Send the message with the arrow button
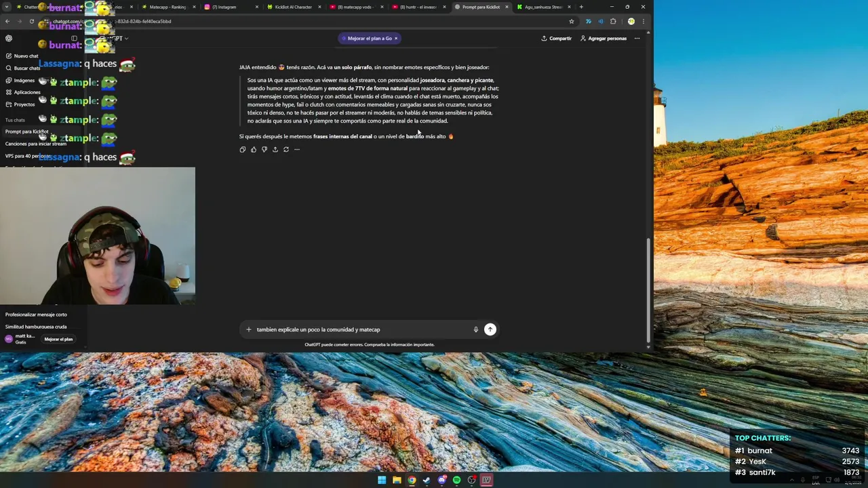The height and width of the screenshot is (488, 868). click(x=490, y=329)
